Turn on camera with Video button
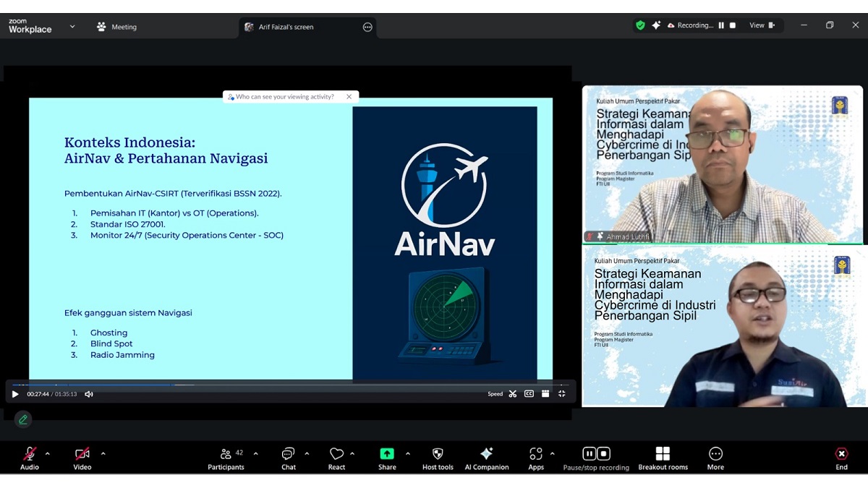Image resolution: width=868 pixels, height=488 pixels. 82,458
